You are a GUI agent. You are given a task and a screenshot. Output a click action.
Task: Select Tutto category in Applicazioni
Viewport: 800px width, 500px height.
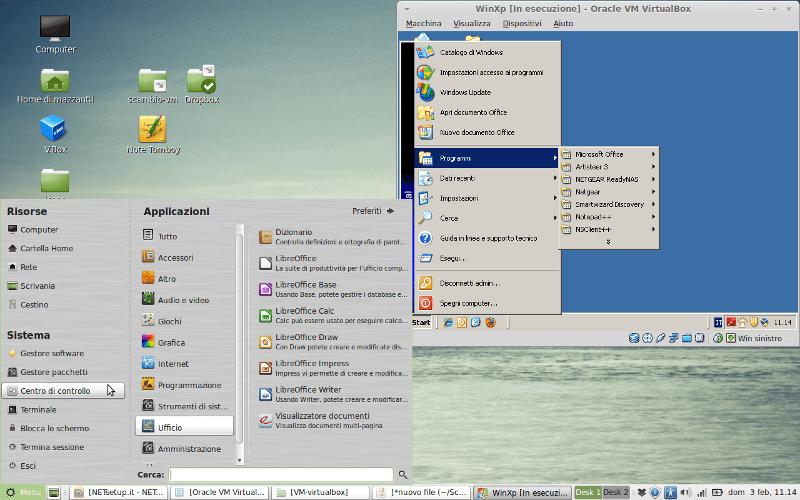(184, 236)
